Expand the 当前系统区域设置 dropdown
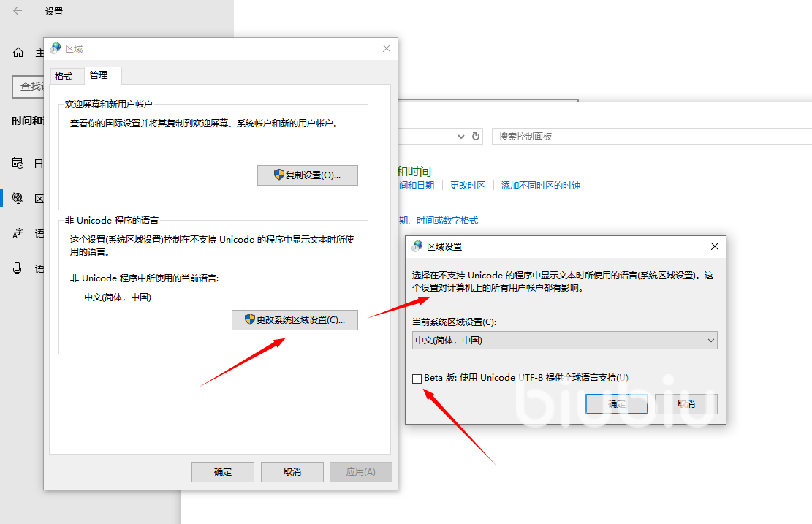This screenshot has width=812, height=524. click(x=564, y=341)
